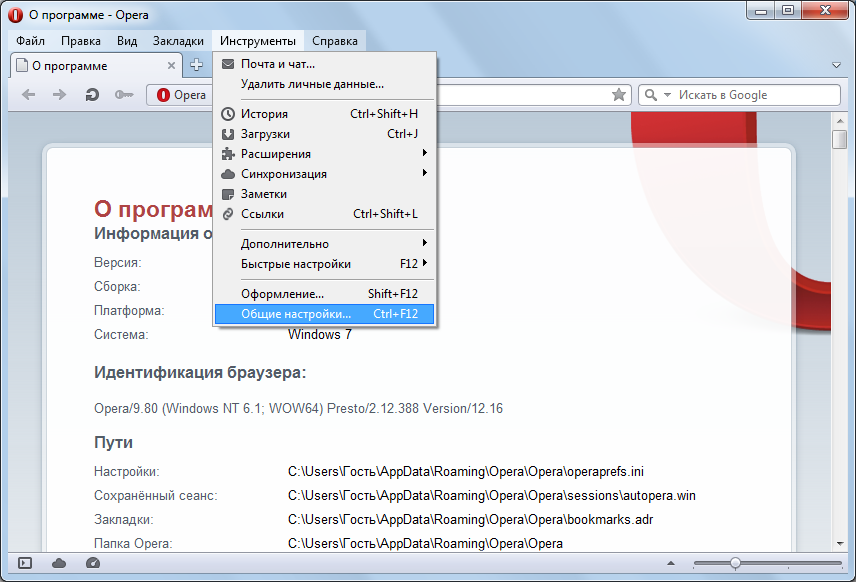This screenshot has height=582, width=856.
Task: Go forward with the right arrow button
Action: [x=60, y=95]
